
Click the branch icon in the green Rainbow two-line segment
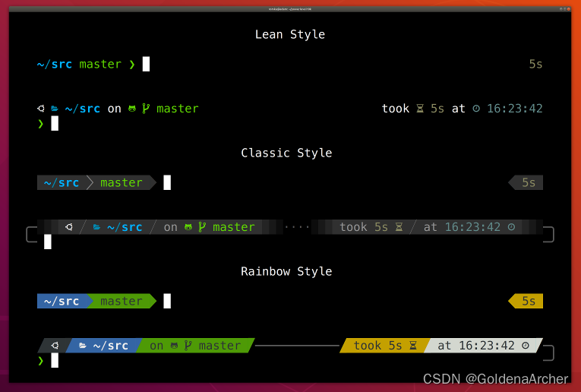[188, 346]
